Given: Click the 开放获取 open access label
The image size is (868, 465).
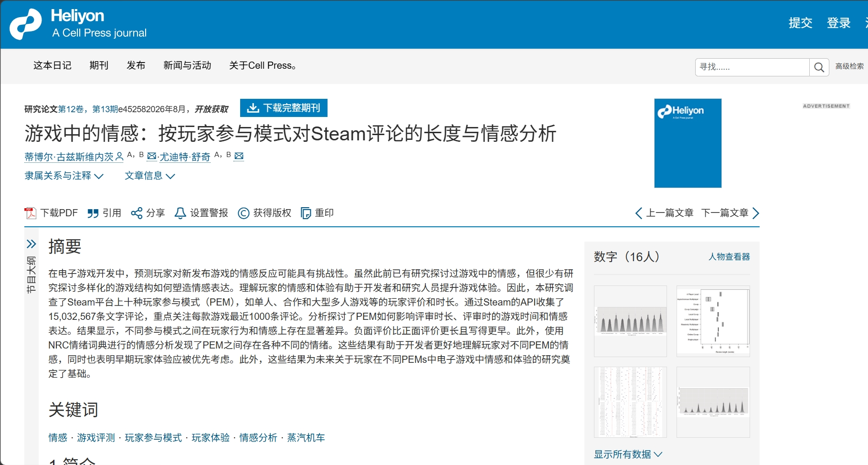Looking at the screenshot, I should click(212, 109).
